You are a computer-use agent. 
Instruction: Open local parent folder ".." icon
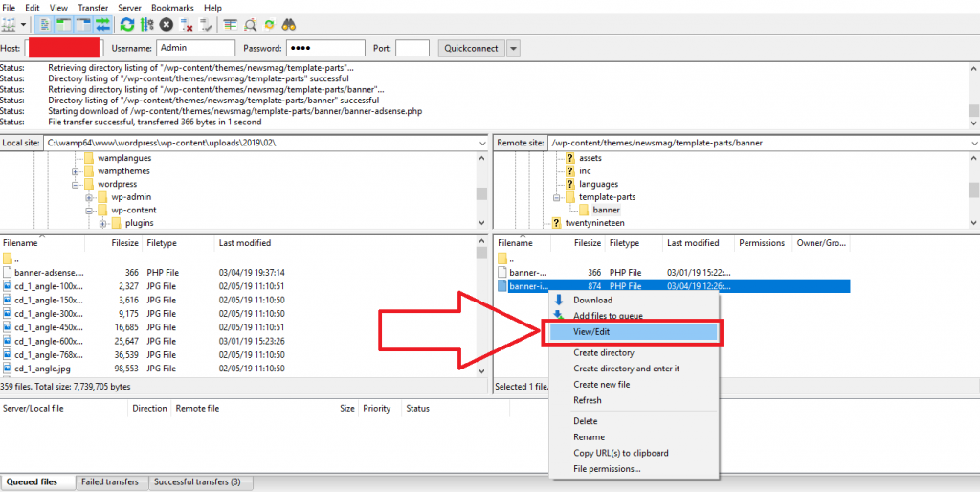pos(7,258)
